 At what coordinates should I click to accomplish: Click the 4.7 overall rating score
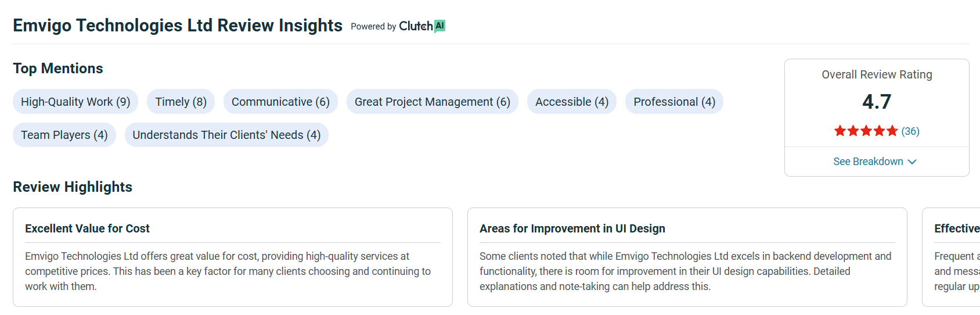pyautogui.click(x=877, y=102)
